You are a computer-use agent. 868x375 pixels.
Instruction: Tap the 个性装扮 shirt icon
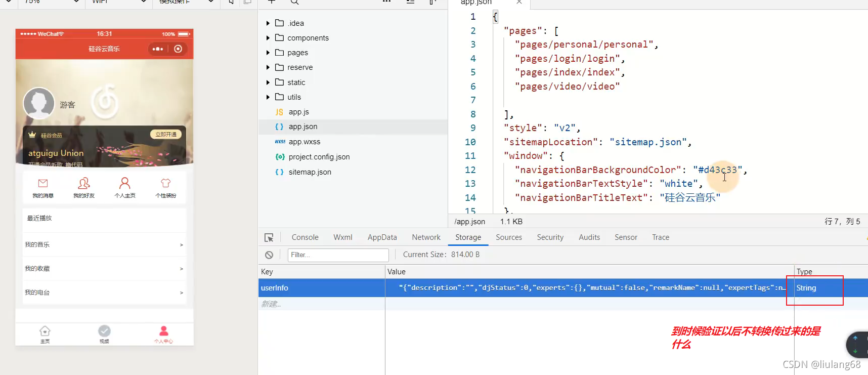pyautogui.click(x=166, y=183)
